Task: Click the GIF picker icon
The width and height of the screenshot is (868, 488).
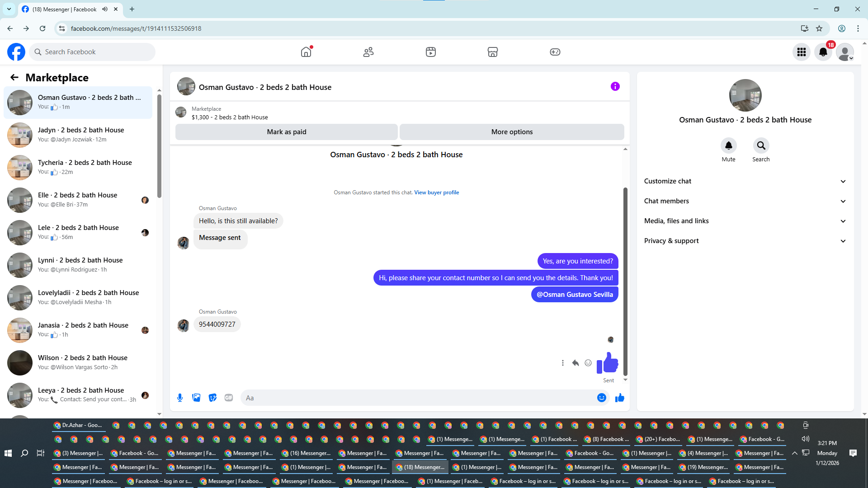Action: tap(229, 398)
